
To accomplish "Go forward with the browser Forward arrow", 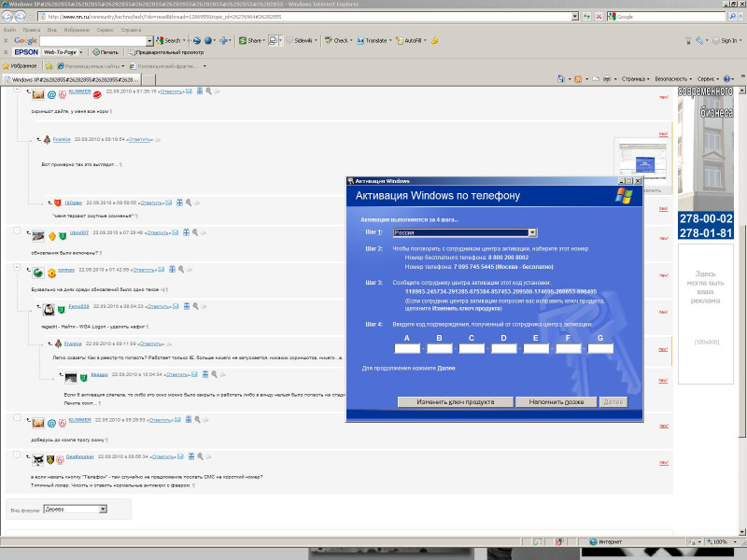I will coord(21,16).
